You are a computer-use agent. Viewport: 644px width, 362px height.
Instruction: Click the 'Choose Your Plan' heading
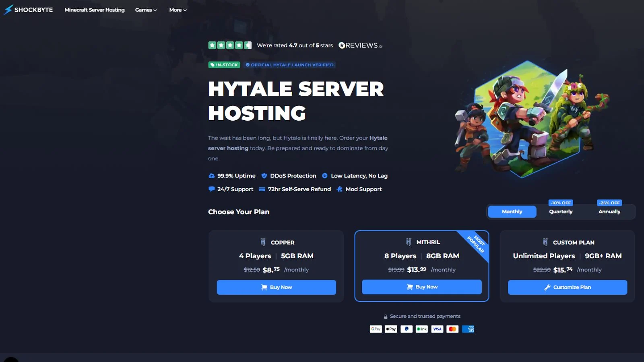pyautogui.click(x=239, y=212)
